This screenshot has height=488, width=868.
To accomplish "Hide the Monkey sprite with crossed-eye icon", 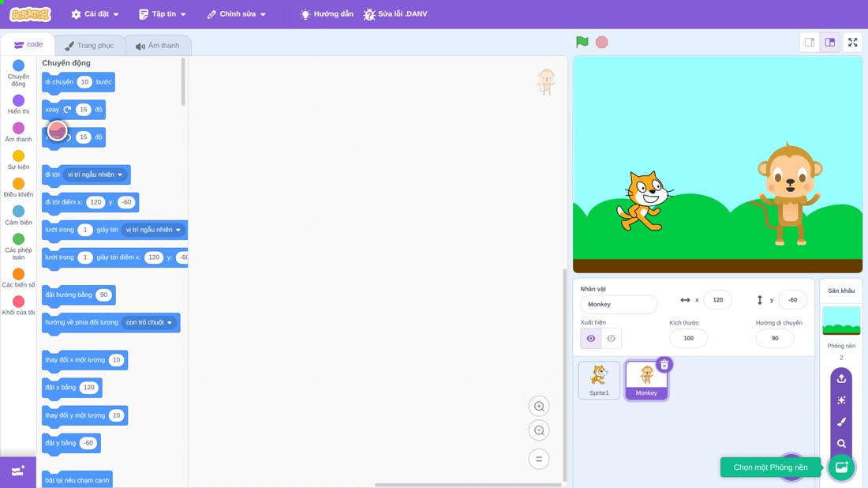I will 611,339.
